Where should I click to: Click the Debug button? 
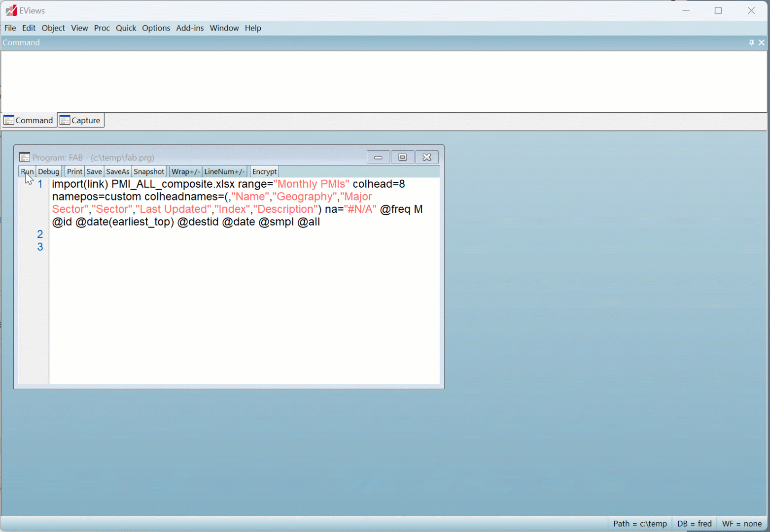[x=49, y=171]
